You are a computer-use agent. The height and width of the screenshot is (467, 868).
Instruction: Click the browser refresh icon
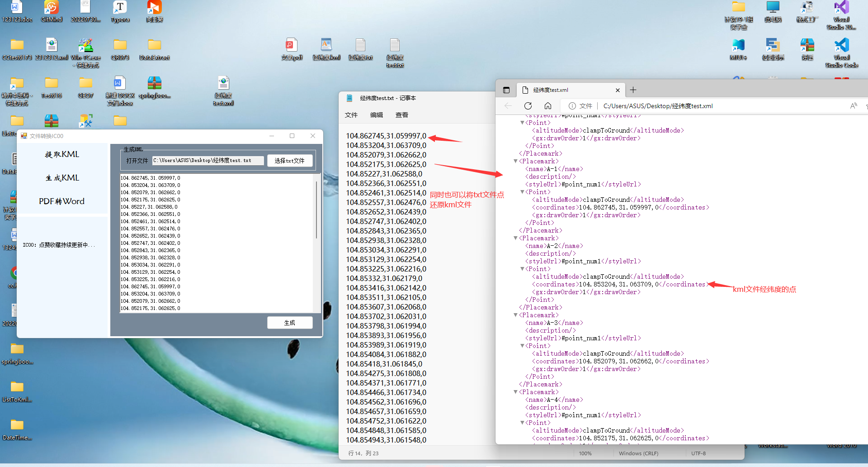click(x=528, y=106)
